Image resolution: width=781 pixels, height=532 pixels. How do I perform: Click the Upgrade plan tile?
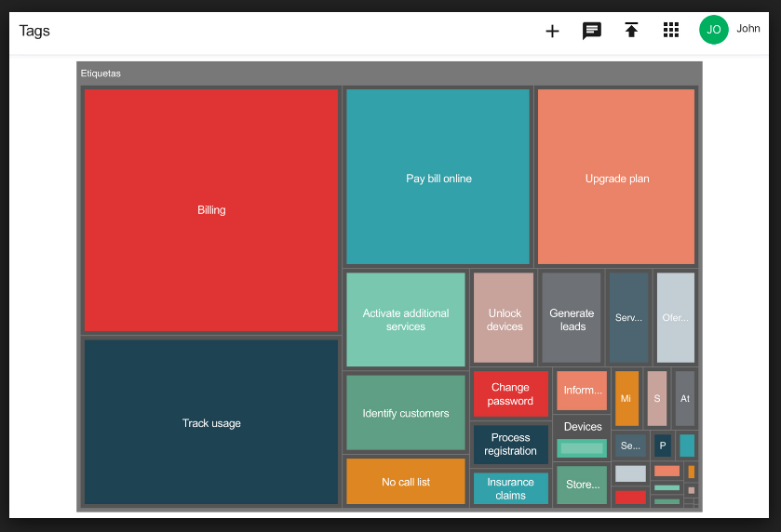tap(616, 178)
